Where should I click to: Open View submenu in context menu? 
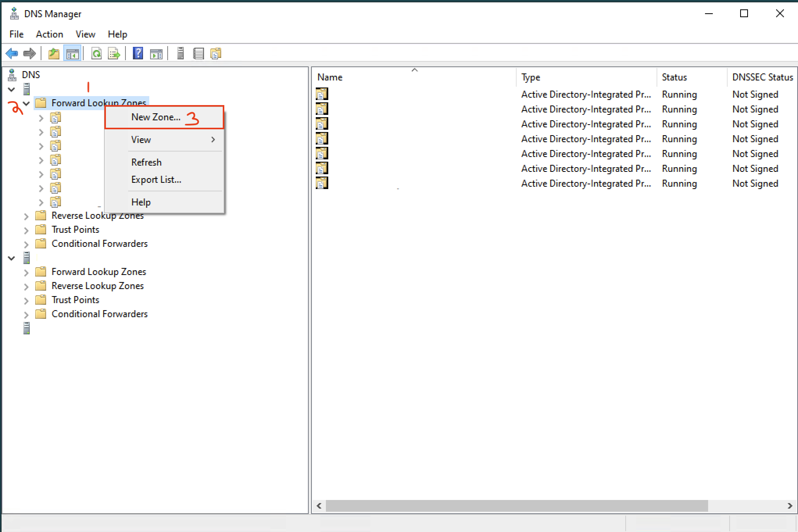point(164,139)
